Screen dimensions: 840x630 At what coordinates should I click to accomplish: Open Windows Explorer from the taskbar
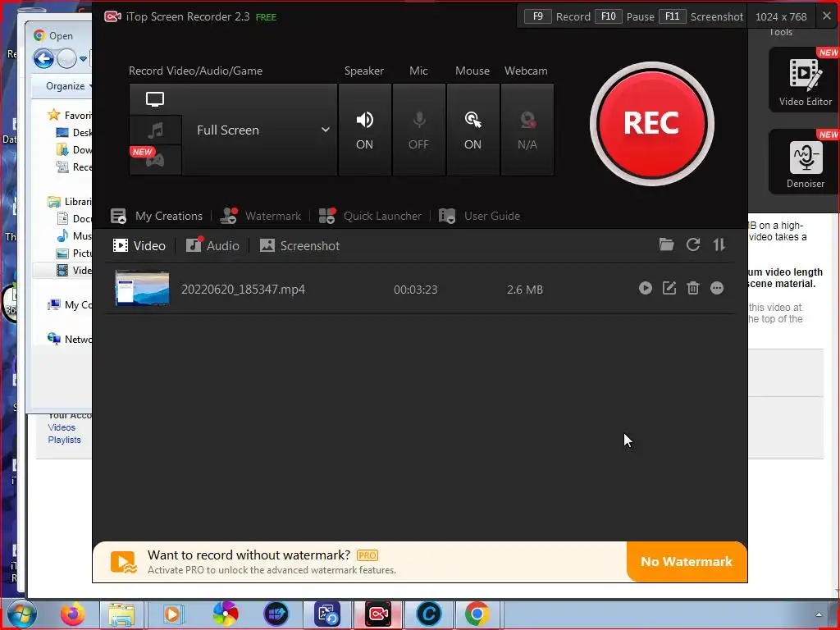121,614
